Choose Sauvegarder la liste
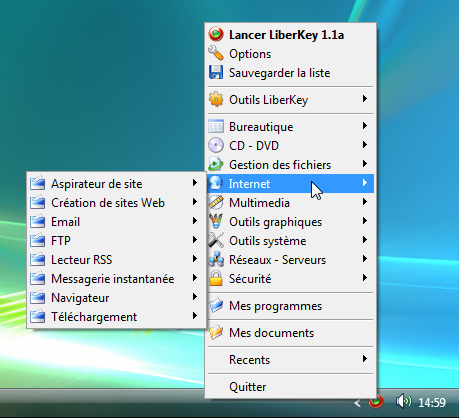Screen dimensions: 459x418 pyautogui.click(x=280, y=73)
